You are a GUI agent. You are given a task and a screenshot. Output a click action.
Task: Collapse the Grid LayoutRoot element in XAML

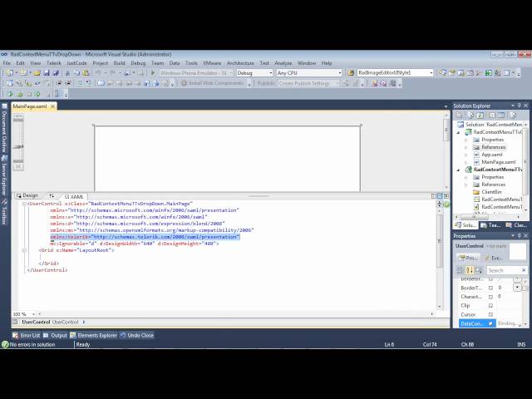click(24, 250)
